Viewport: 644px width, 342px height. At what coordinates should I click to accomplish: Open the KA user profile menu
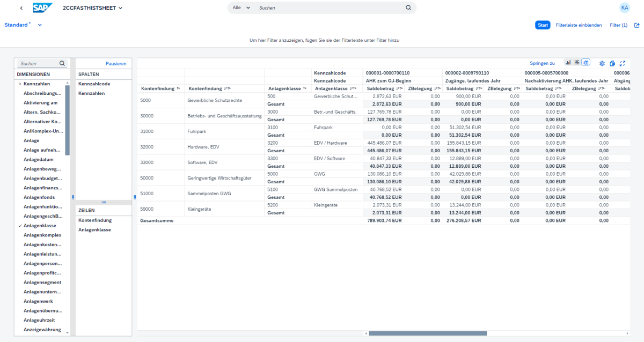pos(624,8)
